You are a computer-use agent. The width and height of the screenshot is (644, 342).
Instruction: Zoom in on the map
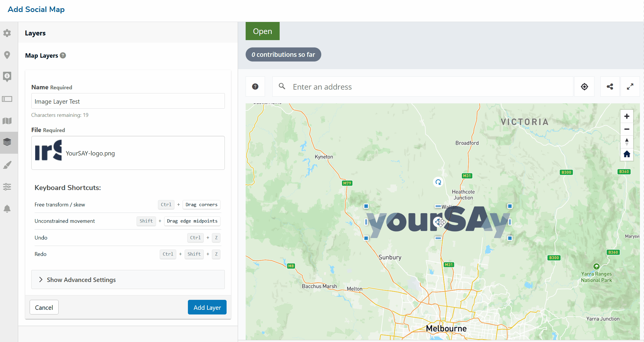pos(627,116)
